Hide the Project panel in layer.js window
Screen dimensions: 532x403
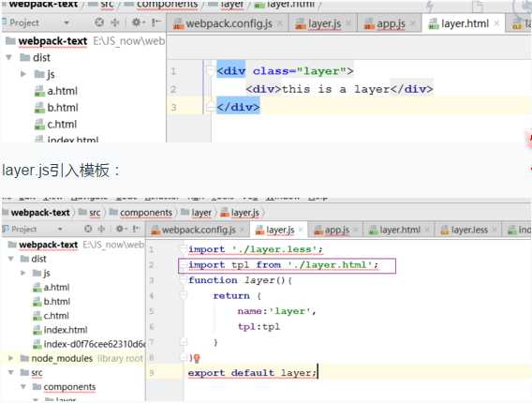coord(136,229)
